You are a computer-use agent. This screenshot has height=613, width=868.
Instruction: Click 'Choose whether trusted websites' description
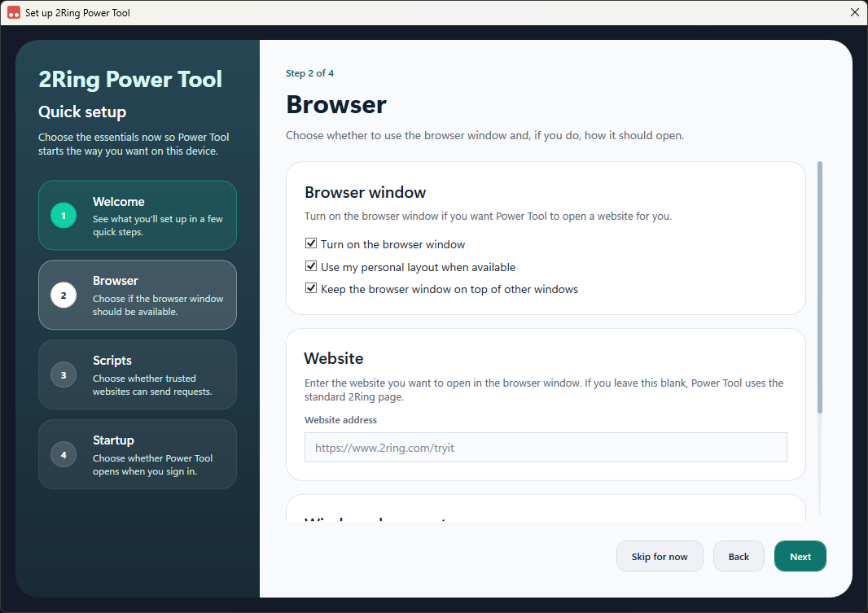click(152, 385)
